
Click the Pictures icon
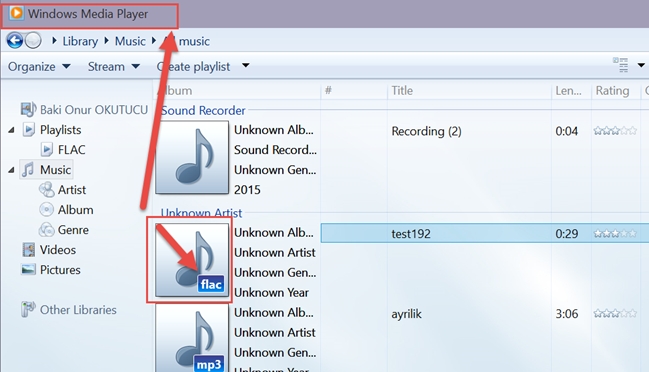click(28, 269)
